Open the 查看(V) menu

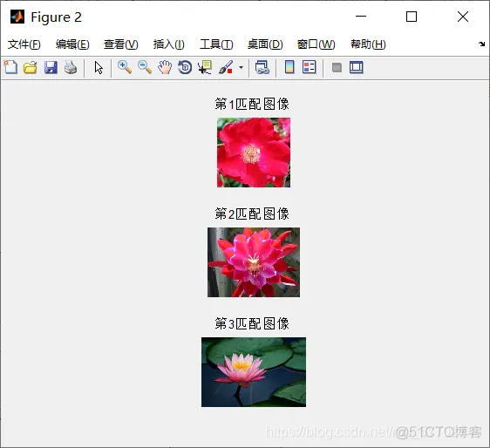[121, 44]
